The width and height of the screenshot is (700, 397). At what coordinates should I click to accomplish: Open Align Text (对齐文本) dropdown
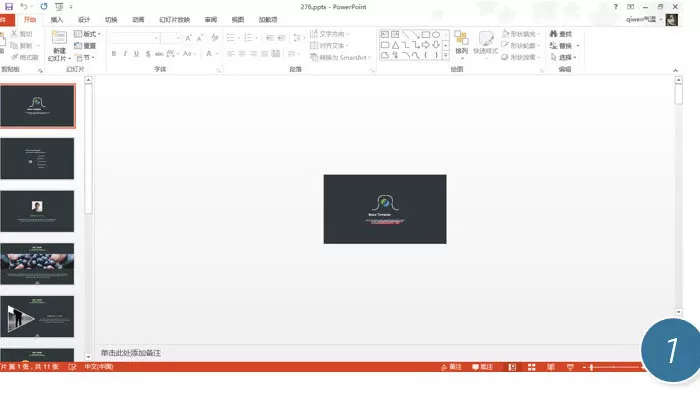click(329, 46)
